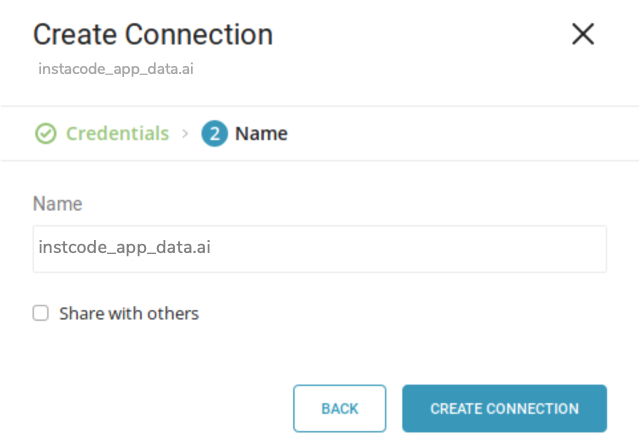
Task: Tick the box beside Share with others
Action: (x=41, y=313)
